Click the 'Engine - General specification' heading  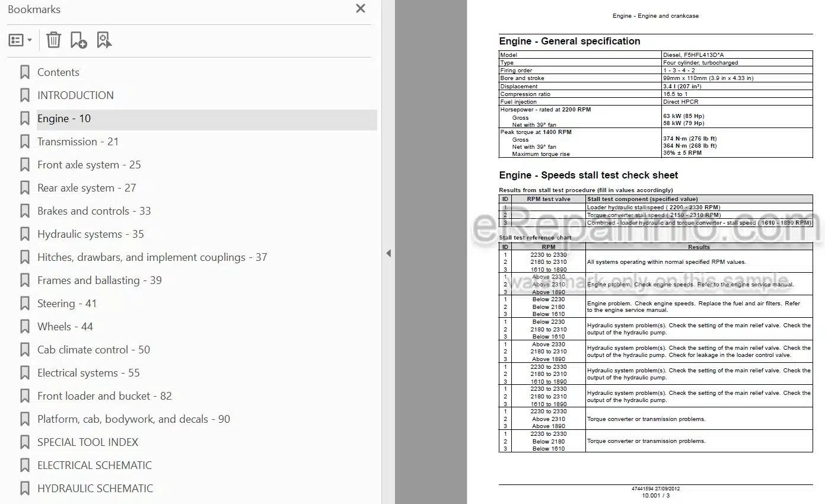[x=569, y=42]
